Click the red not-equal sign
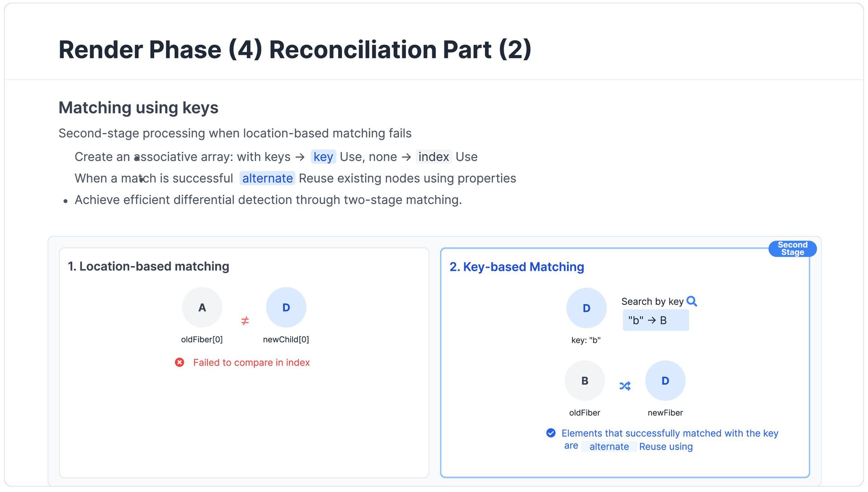The width and height of the screenshot is (868, 492). (245, 321)
